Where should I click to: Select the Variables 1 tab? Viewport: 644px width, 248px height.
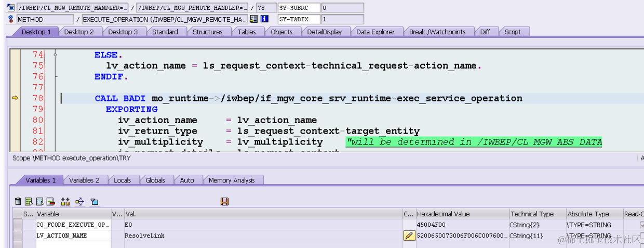pos(41,180)
